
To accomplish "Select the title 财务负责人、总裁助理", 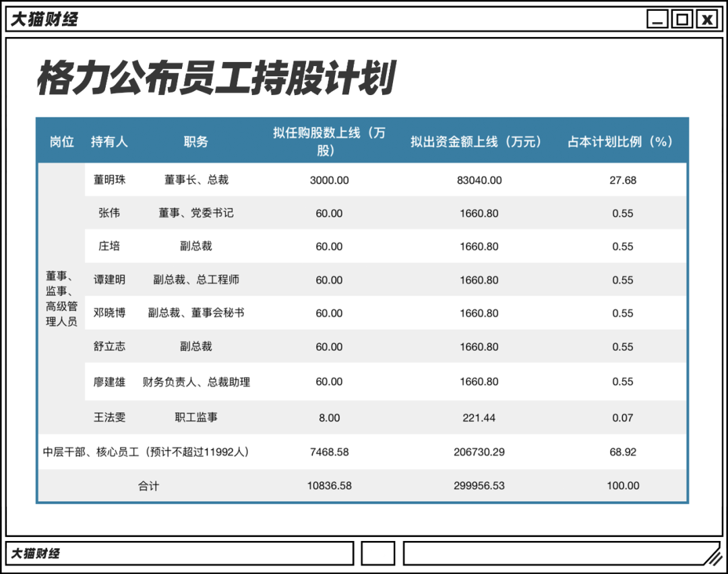I will (196, 382).
